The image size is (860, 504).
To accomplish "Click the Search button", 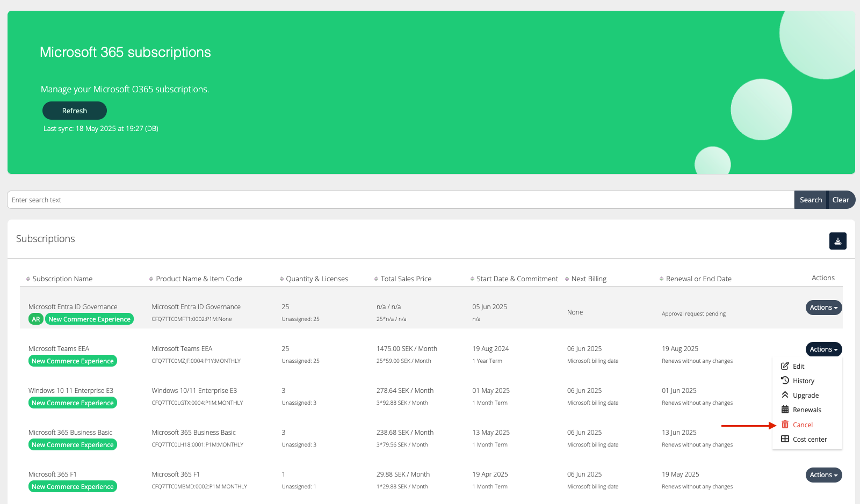I will [810, 200].
